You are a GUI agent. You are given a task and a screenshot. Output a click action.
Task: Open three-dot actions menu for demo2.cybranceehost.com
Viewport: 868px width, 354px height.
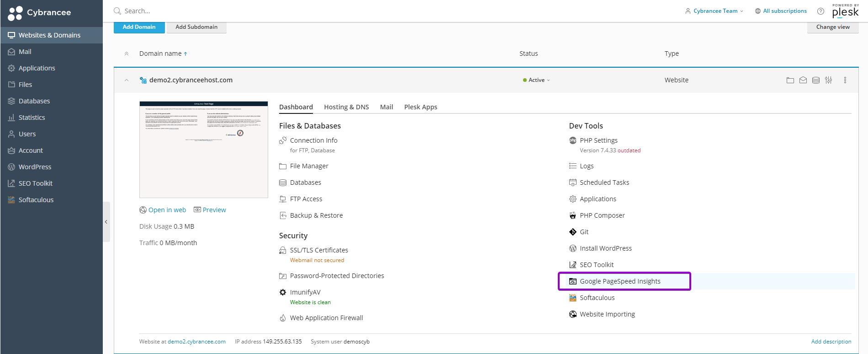tap(845, 80)
